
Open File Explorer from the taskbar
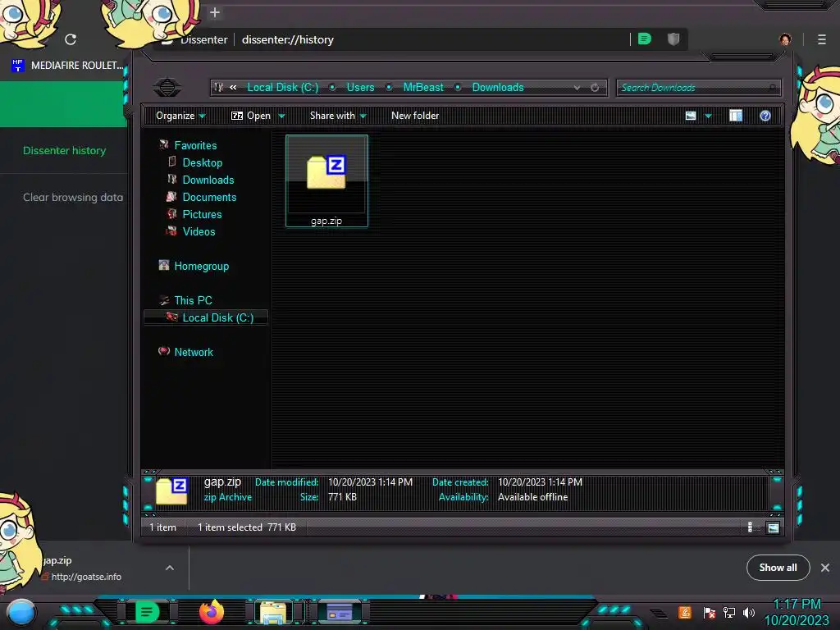point(273,613)
